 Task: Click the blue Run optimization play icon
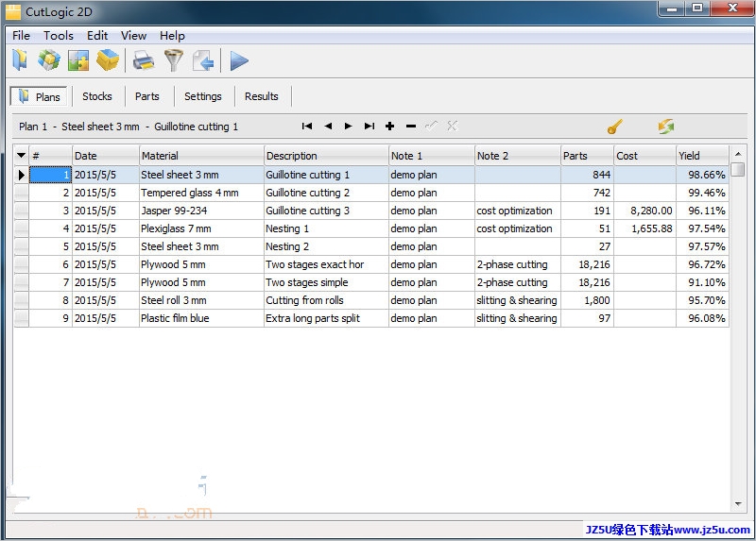pos(239,61)
